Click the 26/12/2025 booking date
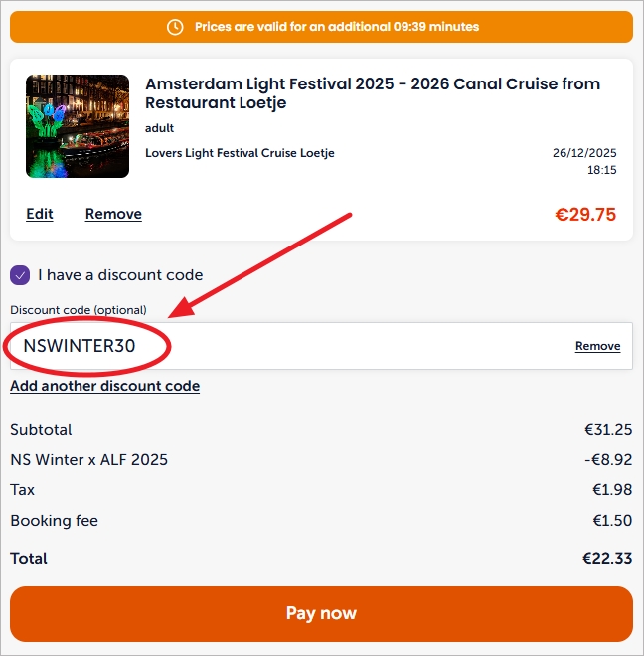 (x=584, y=153)
